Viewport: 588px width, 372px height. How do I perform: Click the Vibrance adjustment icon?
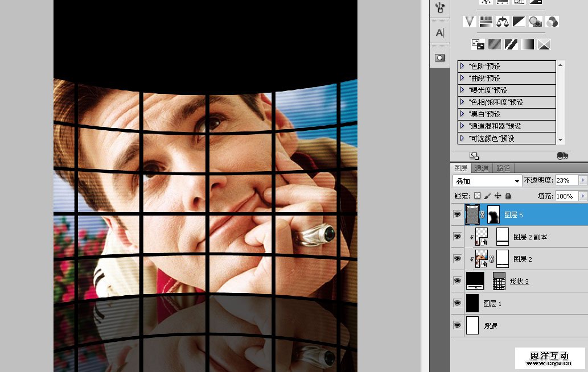click(470, 22)
